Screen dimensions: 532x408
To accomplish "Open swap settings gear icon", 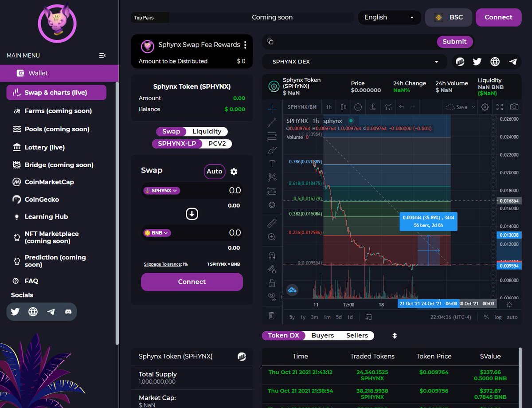I will (x=234, y=172).
